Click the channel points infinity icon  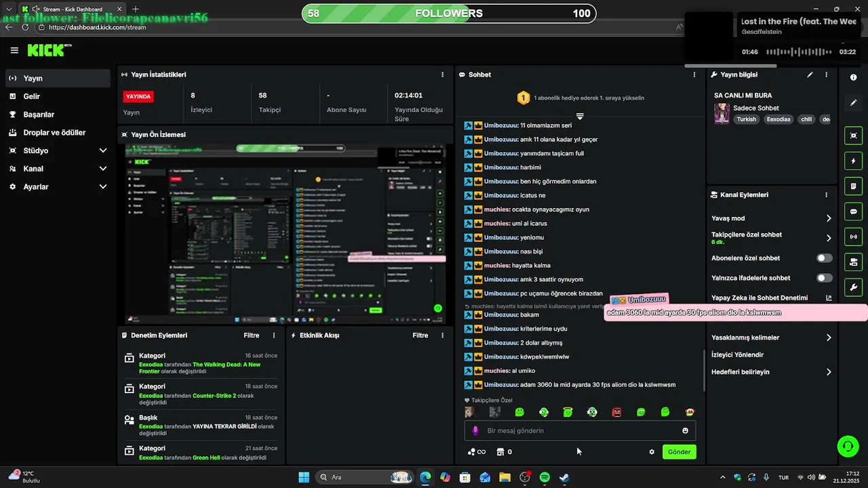click(x=477, y=452)
